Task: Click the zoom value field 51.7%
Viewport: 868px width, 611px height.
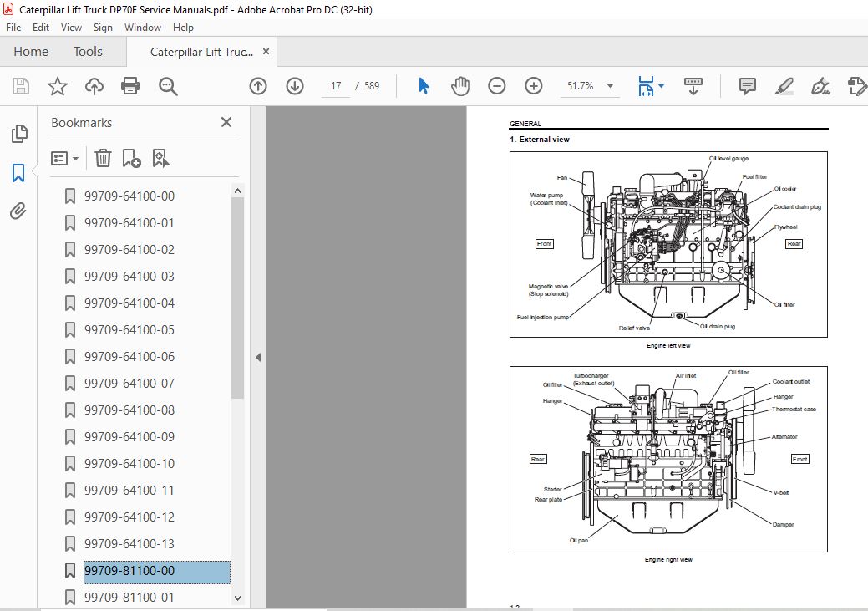Action: [580, 86]
